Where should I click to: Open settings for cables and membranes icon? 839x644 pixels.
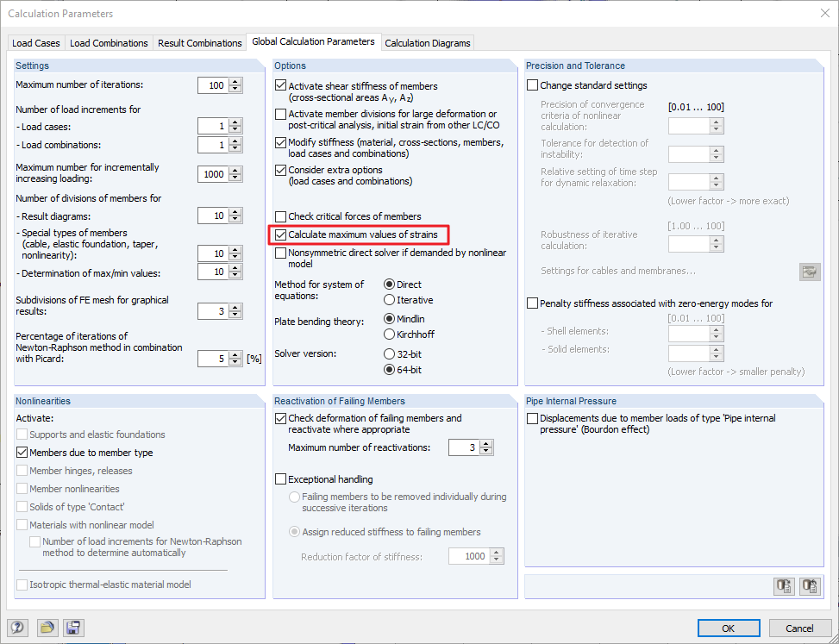point(809,272)
